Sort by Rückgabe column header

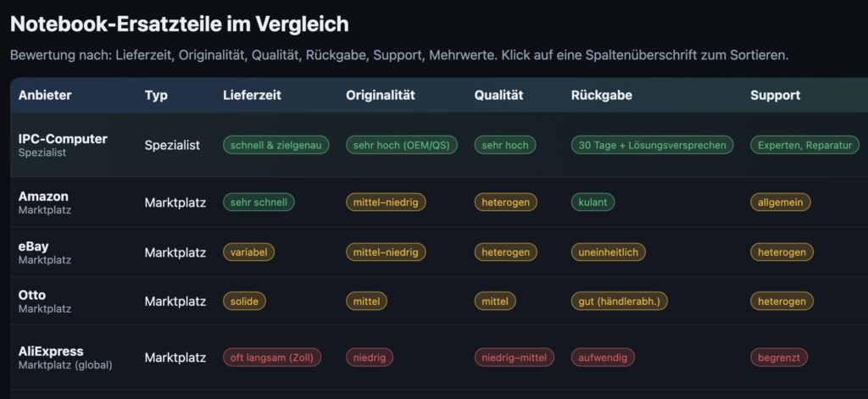click(601, 95)
